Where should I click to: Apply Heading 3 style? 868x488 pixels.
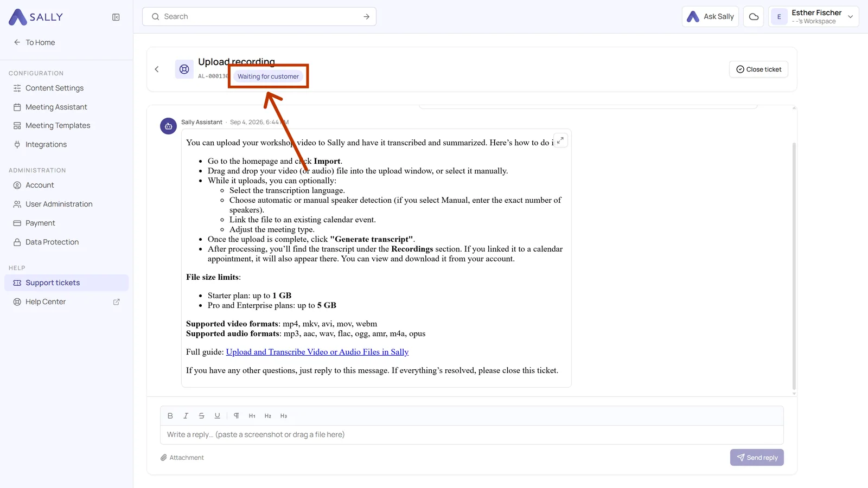[x=284, y=416]
